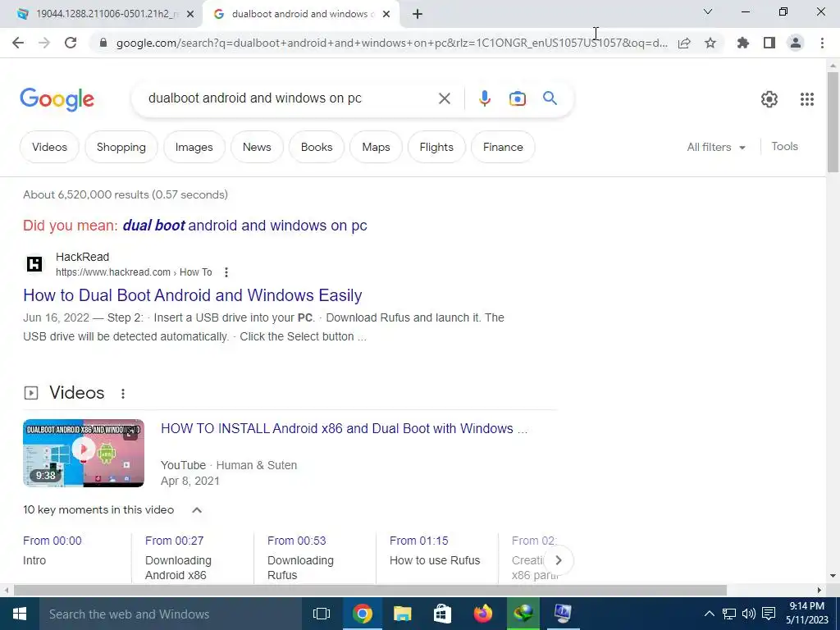The image size is (840, 630).
Task: Collapse the 10 key moments section
Action: pyautogui.click(x=197, y=510)
